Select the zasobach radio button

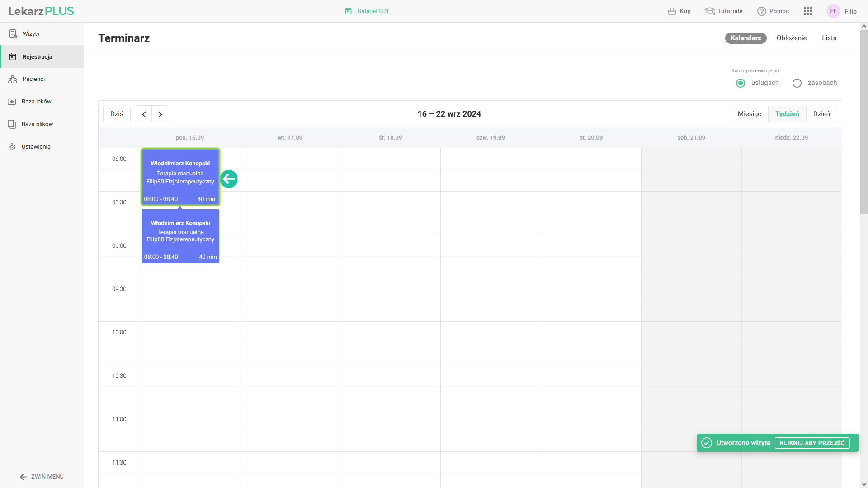(x=797, y=83)
